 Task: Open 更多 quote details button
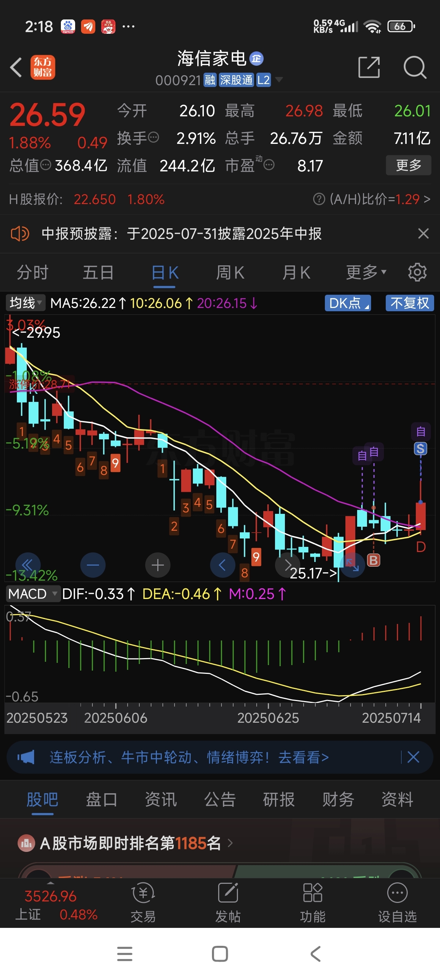tap(408, 165)
